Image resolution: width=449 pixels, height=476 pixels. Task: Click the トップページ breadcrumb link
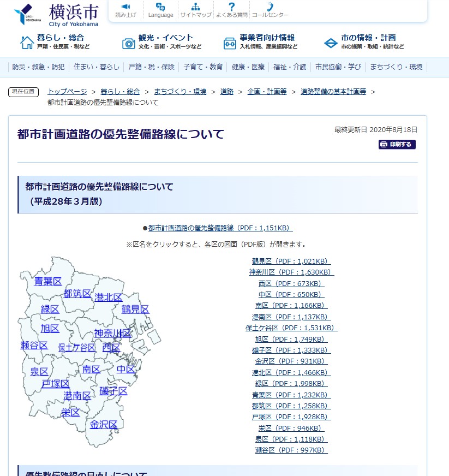tap(67, 92)
